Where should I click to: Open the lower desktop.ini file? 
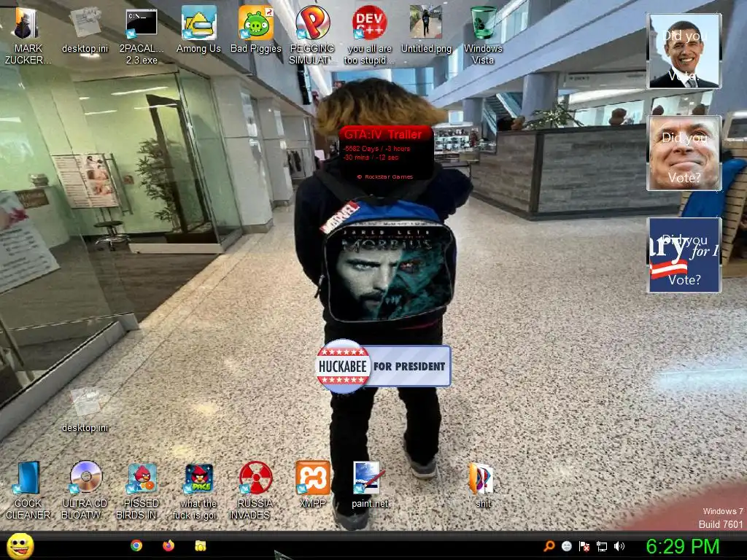tap(85, 402)
